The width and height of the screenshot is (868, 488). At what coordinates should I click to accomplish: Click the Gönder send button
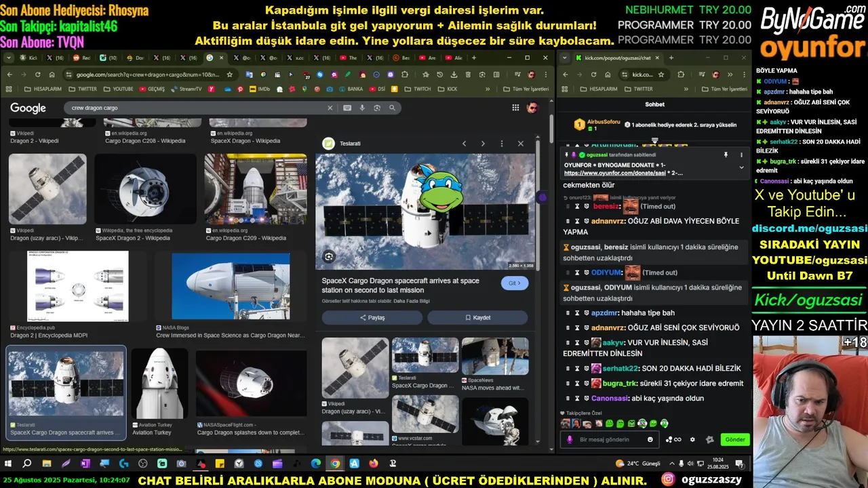735,439
